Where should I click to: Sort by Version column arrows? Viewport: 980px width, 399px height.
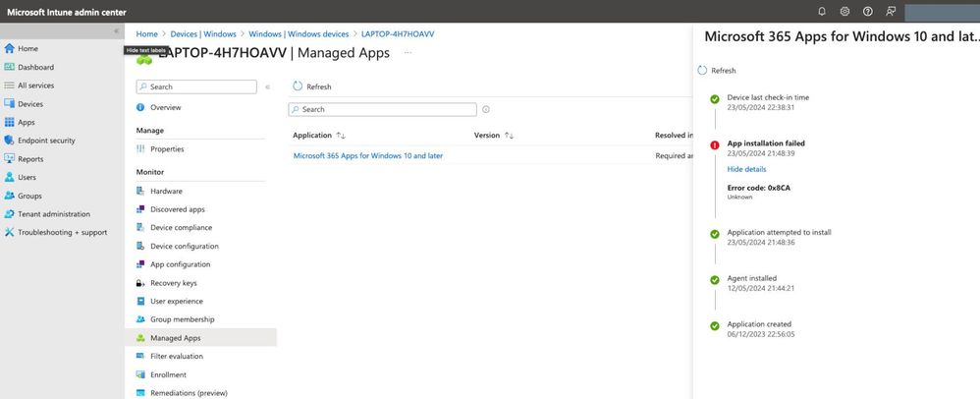click(x=509, y=135)
